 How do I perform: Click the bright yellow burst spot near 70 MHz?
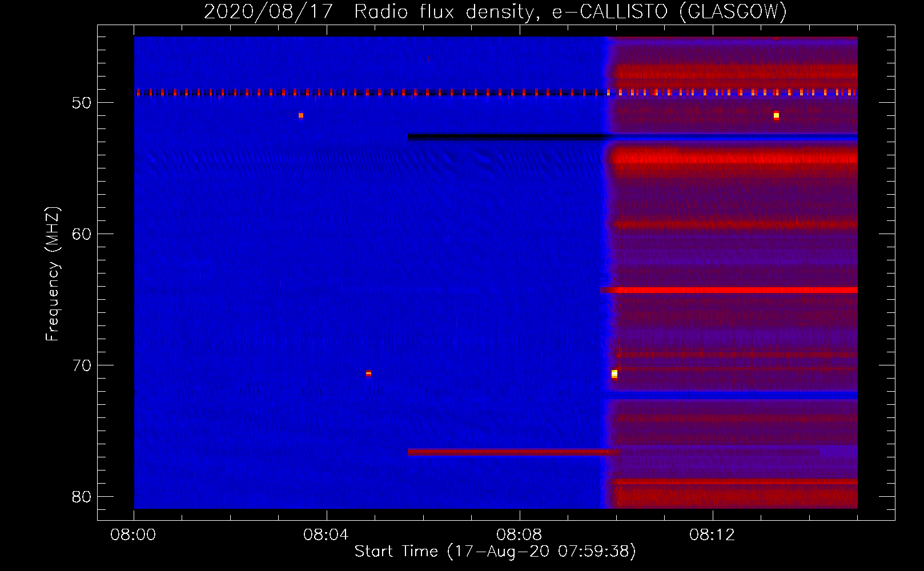[x=614, y=374]
